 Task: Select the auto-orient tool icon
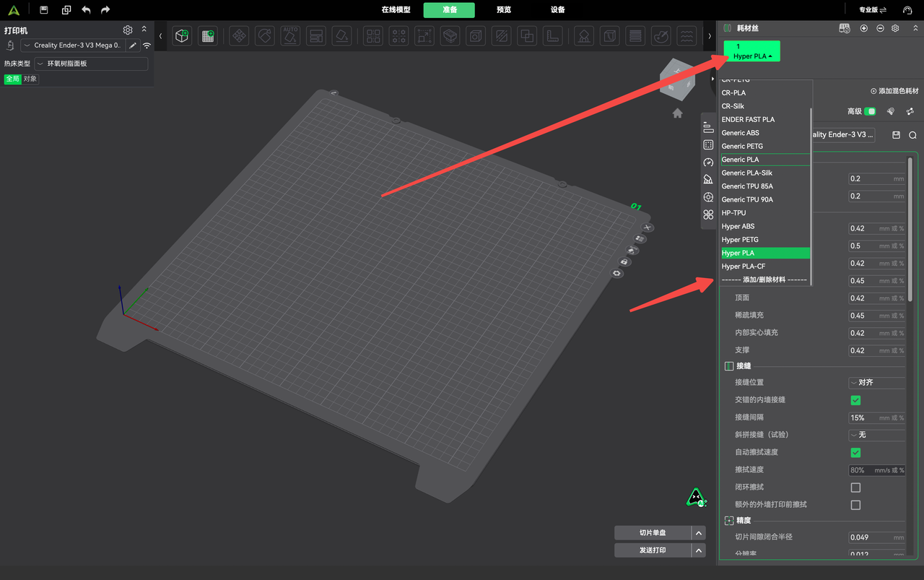[291, 35]
